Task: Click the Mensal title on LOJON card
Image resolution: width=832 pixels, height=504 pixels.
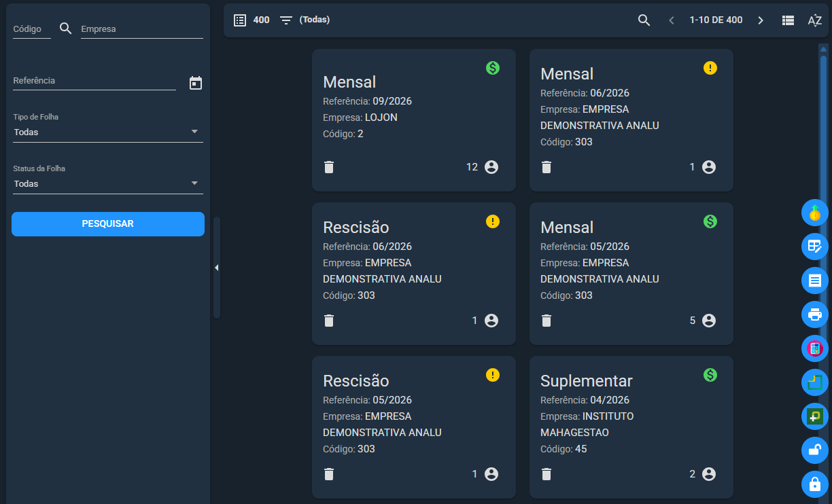Action: (349, 82)
